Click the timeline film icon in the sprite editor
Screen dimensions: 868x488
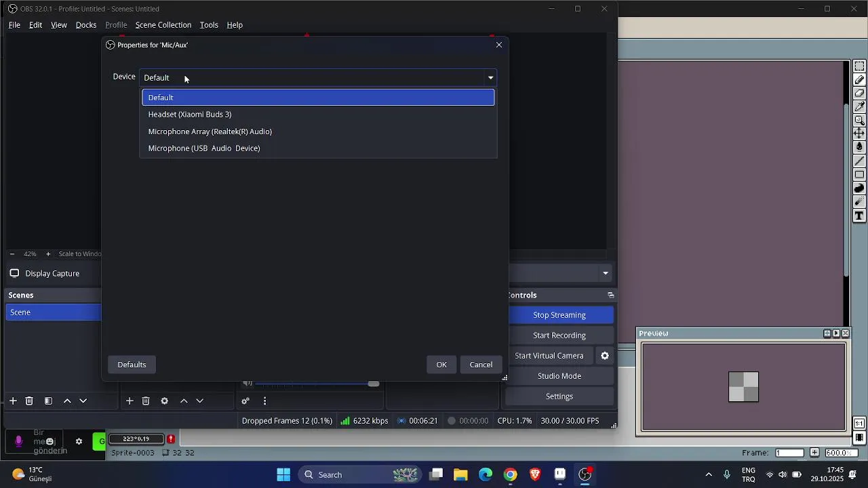tap(859, 438)
